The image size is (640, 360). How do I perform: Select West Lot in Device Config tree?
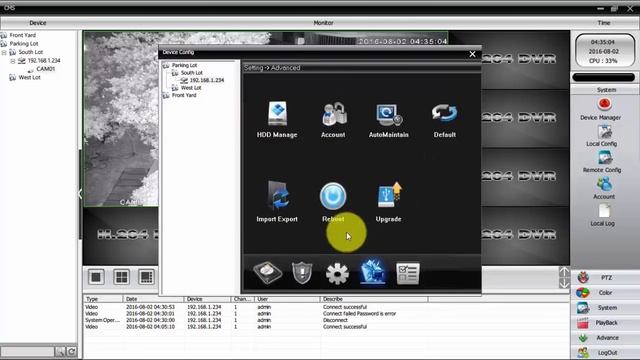[x=191, y=88]
